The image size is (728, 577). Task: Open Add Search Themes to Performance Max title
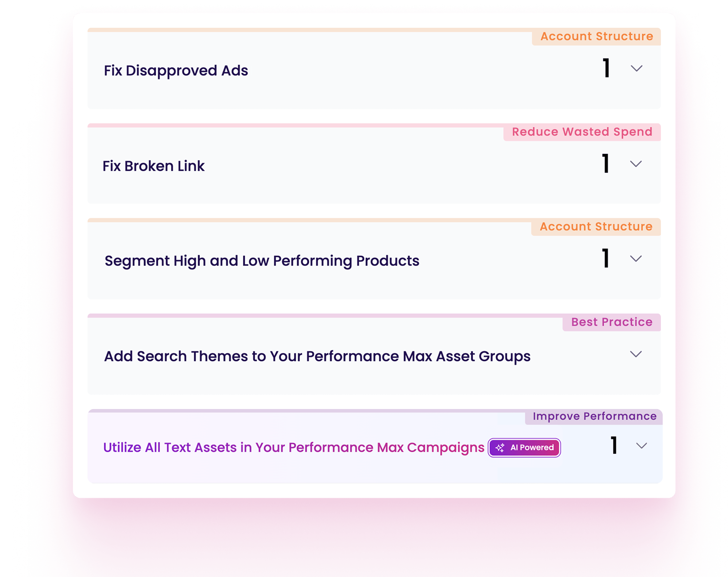(317, 356)
